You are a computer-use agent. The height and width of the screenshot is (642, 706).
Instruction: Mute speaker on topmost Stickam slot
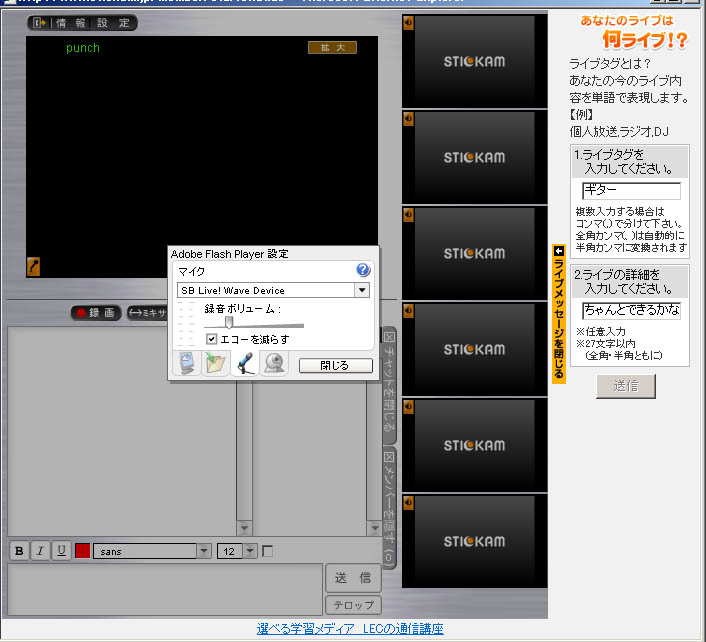tap(408, 23)
